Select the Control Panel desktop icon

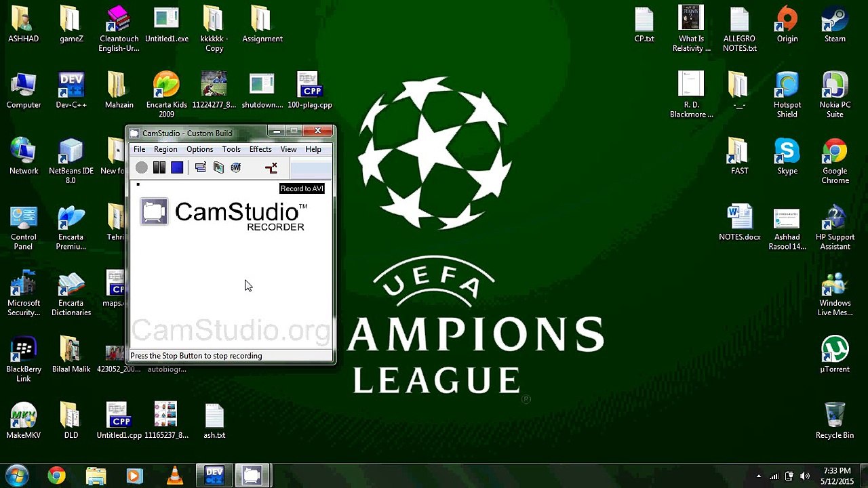(24, 228)
